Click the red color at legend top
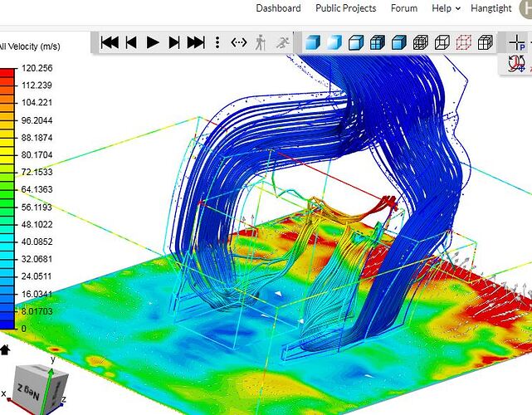Image resolution: width=532 pixels, height=415 pixels. click(7, 72)
